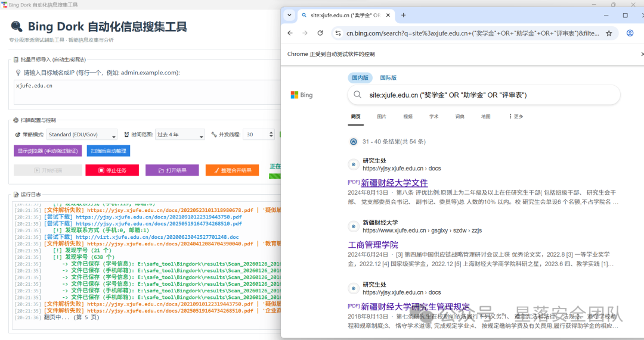Click 显示浏览器 (手动绕过验证) button

pos(48,151)
